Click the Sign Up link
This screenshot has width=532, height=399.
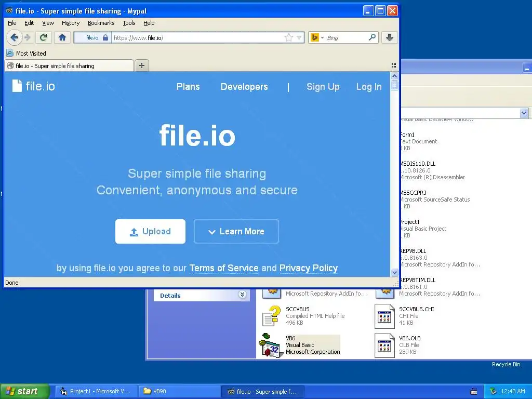point(323,87)
